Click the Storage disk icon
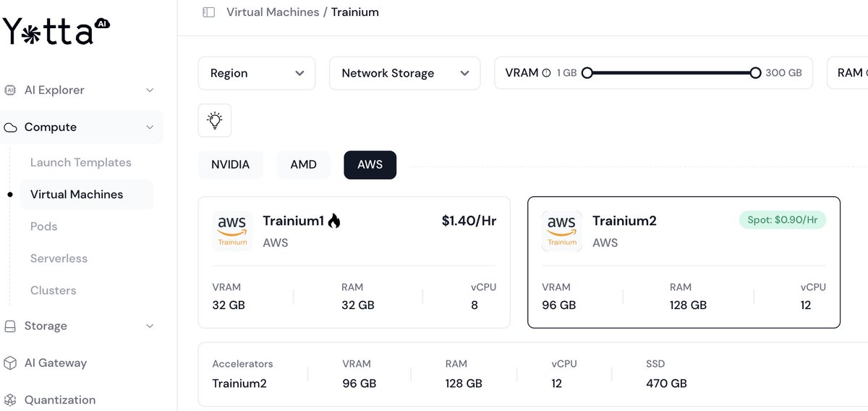The height and width of the screenshot is (411, 868). [10, 326]
